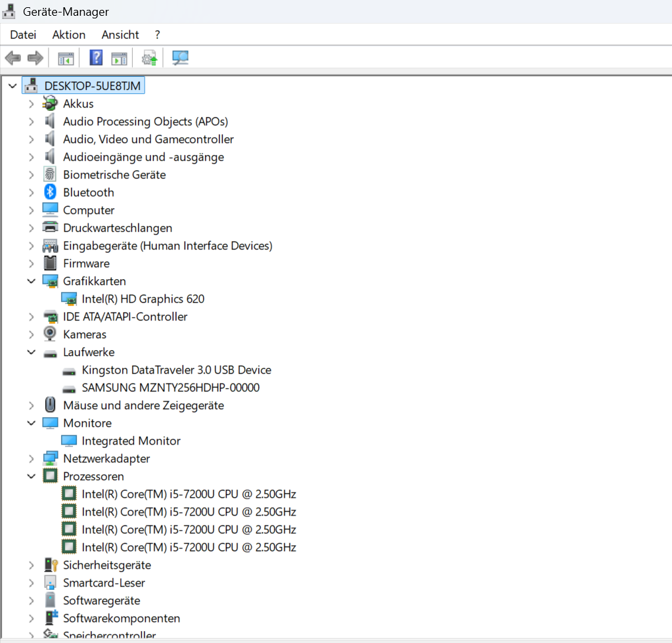Click the Akkus battery icon

50,104
